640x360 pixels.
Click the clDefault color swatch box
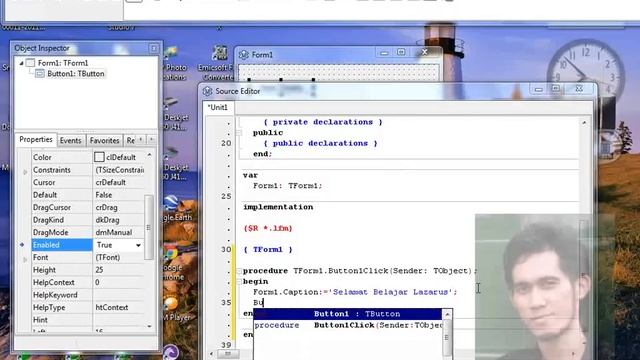pos(99,157)
